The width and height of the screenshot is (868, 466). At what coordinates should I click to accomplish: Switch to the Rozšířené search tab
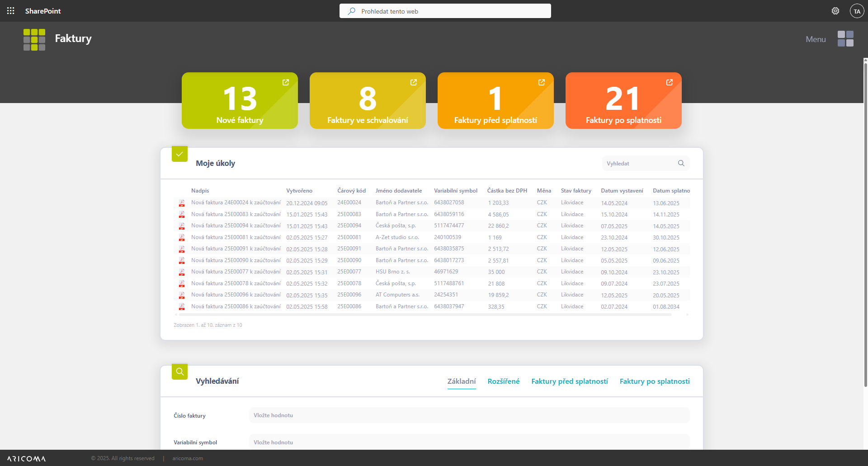click(x=503, y=381)
